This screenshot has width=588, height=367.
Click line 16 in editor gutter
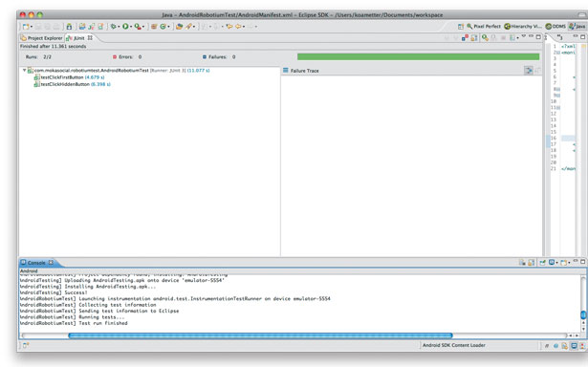(x=554, y=138)
